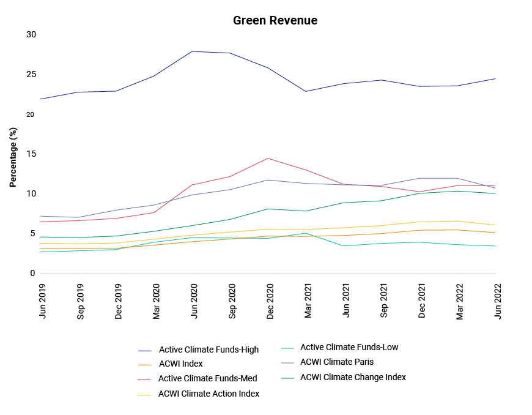Click the Percentage (%) axis label

coord(13,157)
